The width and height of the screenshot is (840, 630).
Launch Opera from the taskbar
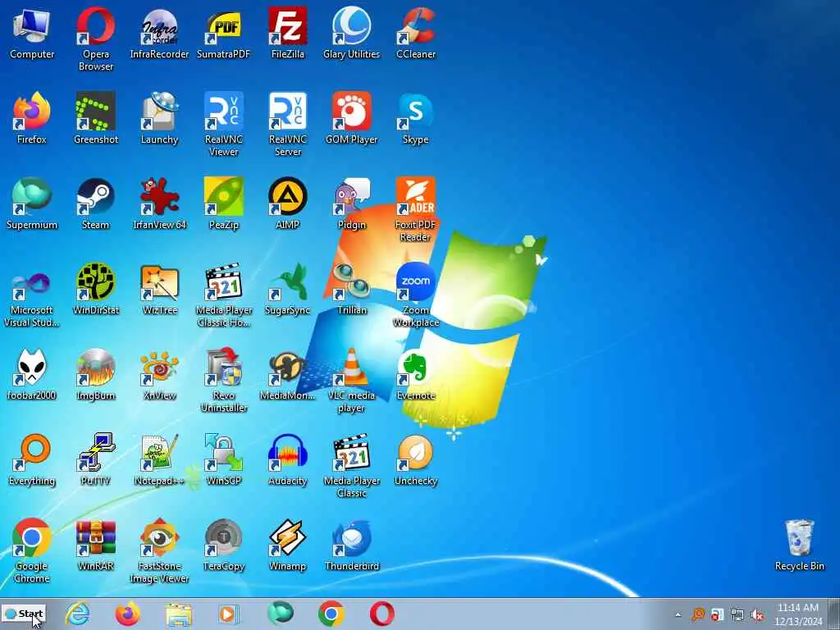382,614
